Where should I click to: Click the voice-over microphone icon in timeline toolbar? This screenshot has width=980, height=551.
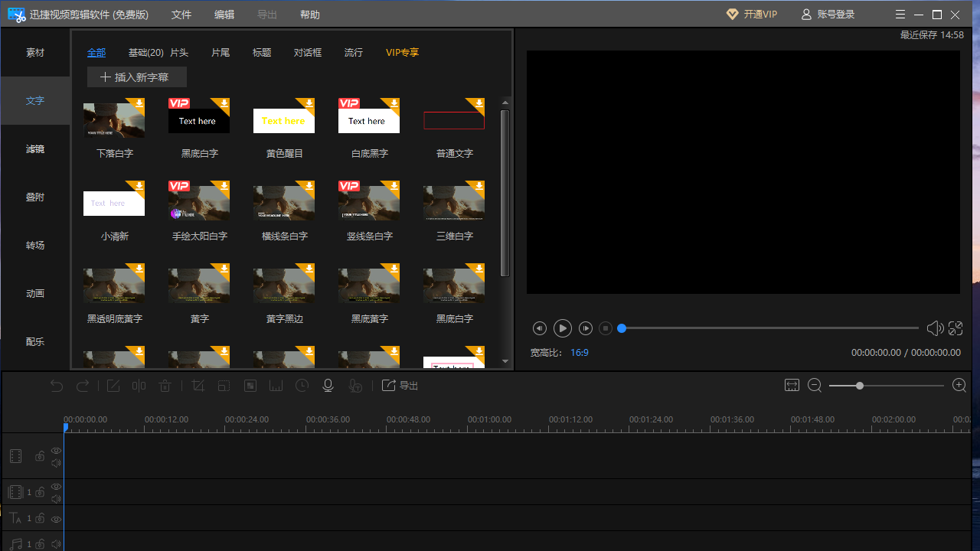click(x=328, y=386)
